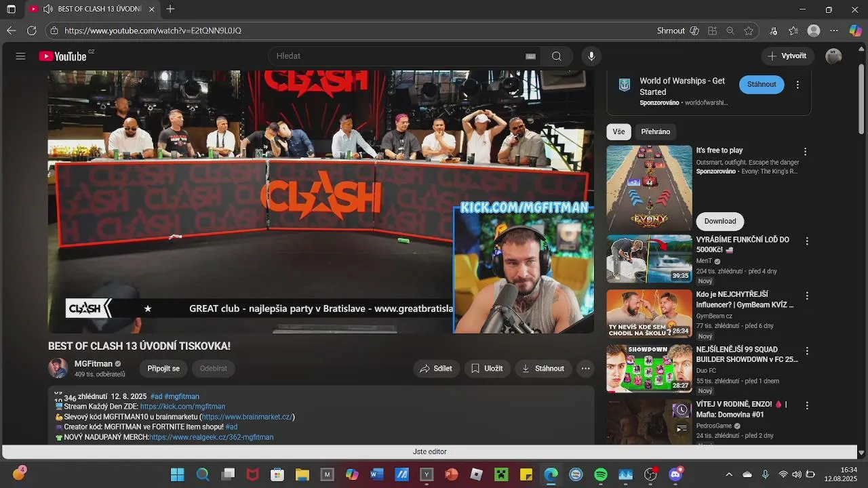Open the Copilot sidebar icon
Screen dimensions: 868x488
point(855,30)
